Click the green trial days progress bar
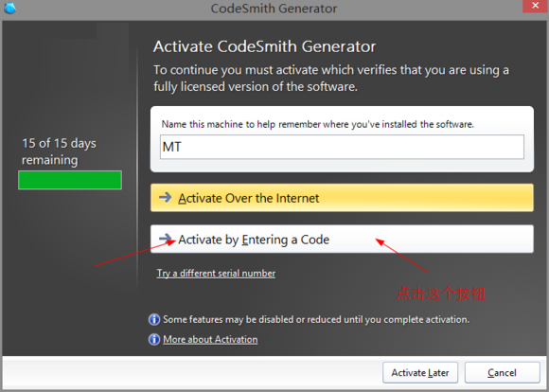 pyautogui.click(x=70, y=180)
